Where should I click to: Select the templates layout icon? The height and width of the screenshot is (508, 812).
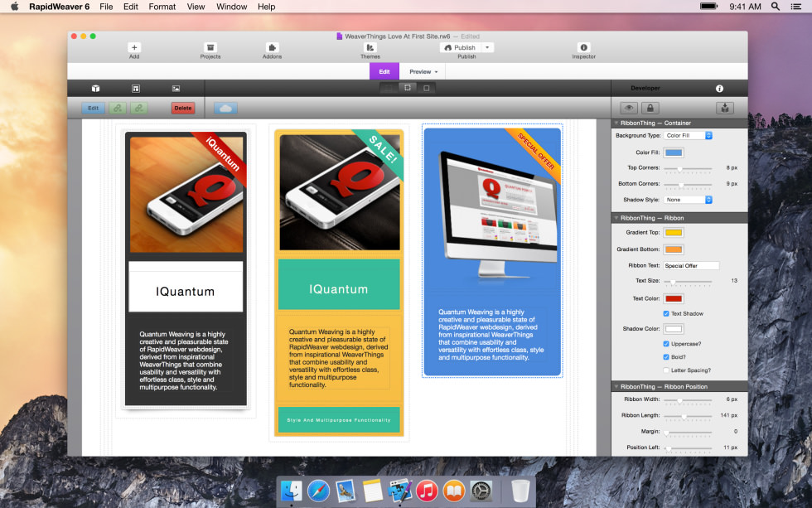pyautogui.click(x=136, y=89)
